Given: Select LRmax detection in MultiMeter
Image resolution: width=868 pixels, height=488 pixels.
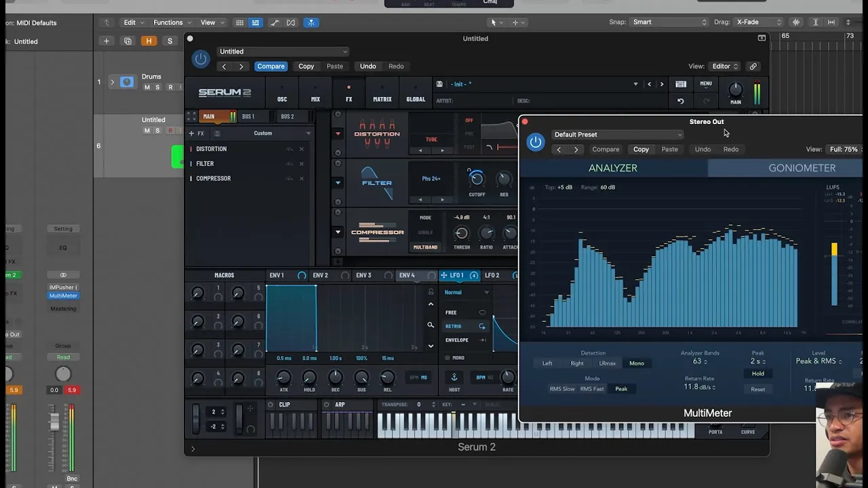Looking at the screenshot, I should [x=607, y=363].
